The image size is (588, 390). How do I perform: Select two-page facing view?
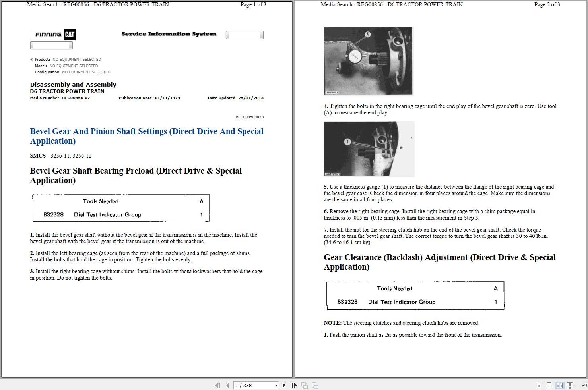pyautogui.click(x=559, y=385)
